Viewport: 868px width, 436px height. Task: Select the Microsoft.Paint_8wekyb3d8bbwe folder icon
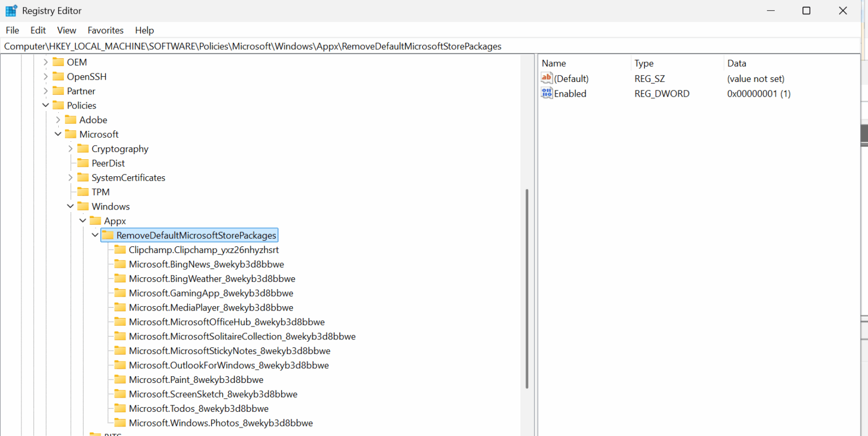click(120, 380)
